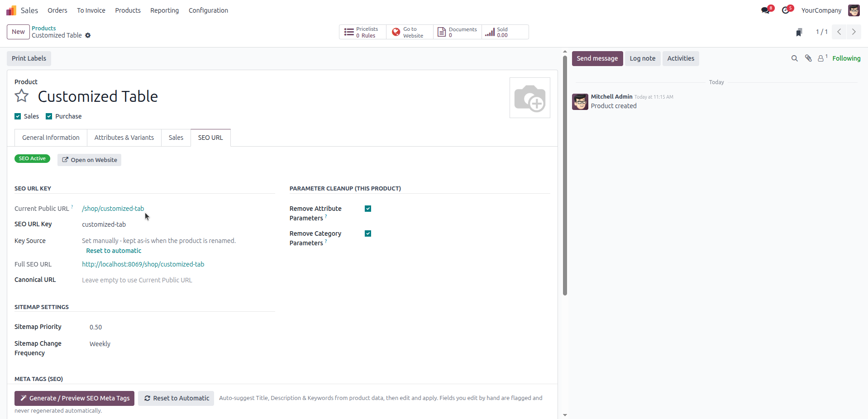
Task: Toggle the Purchase checkbox
Action: point(49,116)
